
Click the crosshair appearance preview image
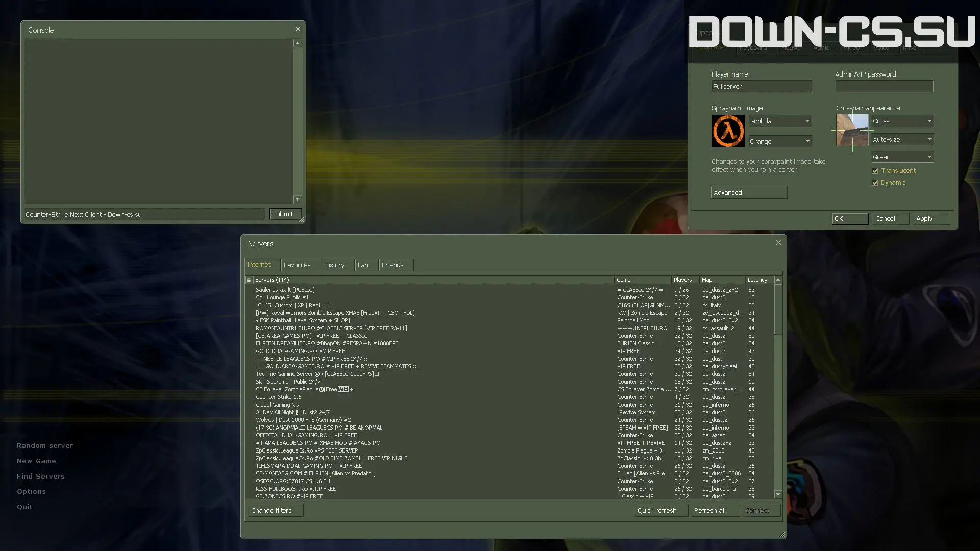tap(852, 131)
